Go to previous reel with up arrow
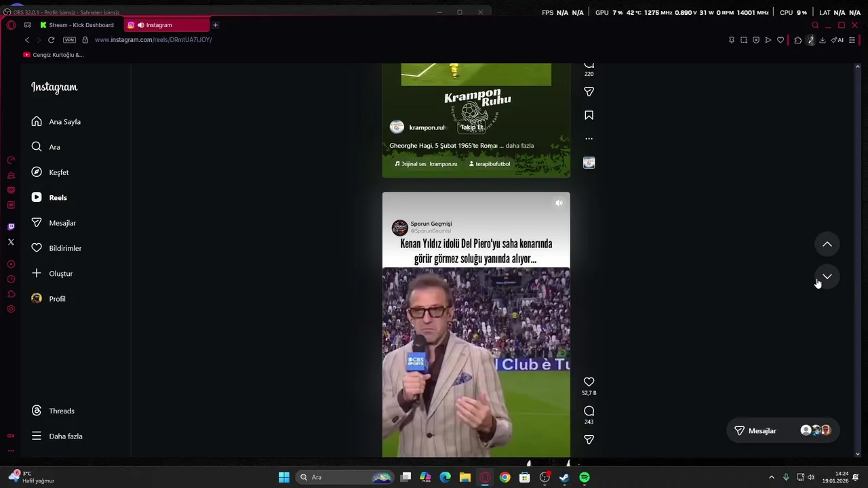868x488 pixels. pyautogui.click(x=827, y=244)
